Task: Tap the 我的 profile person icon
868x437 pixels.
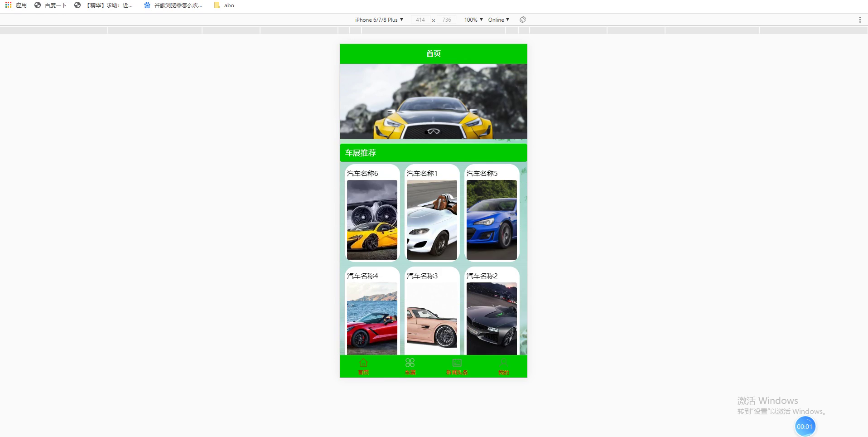Action: point(504,363)
